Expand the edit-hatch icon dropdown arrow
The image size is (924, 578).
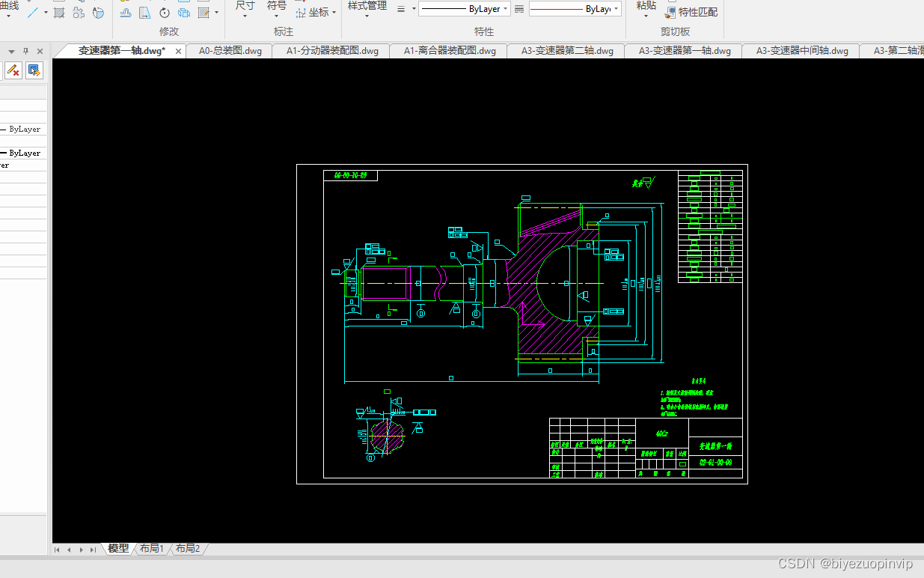tap(216, 13)
